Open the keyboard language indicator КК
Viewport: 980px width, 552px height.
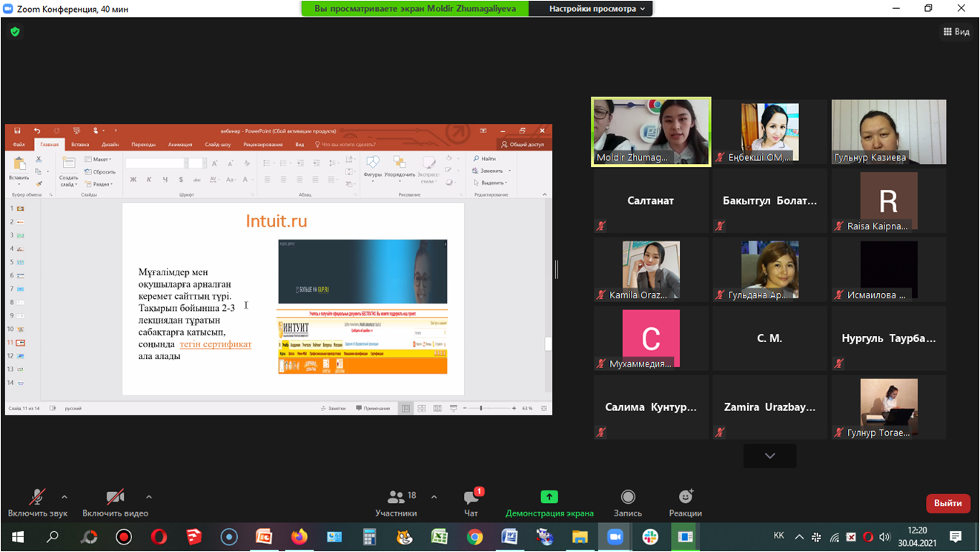coord(778,536)
